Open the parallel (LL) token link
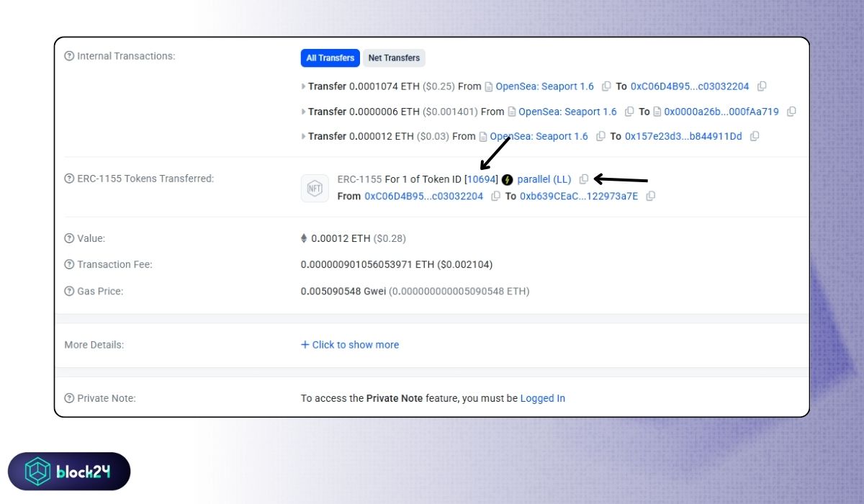This screenshot has width=864, height=504. (544, 179)
